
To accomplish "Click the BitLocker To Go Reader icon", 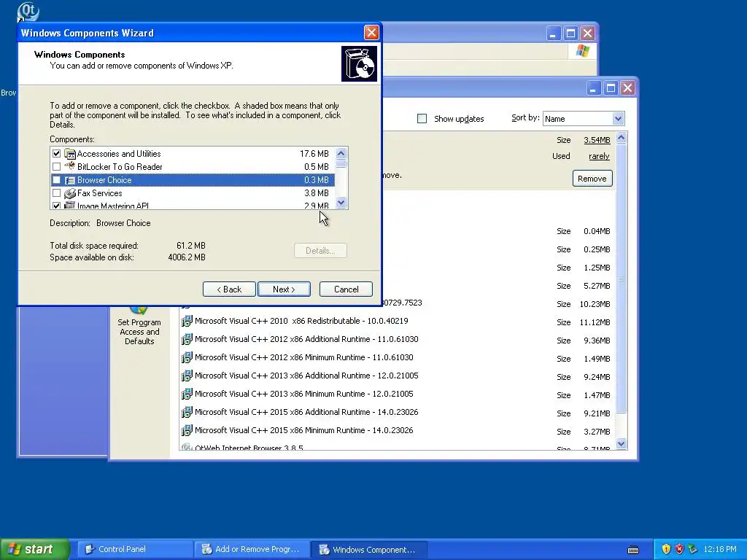I will click(x=70, y=167).
